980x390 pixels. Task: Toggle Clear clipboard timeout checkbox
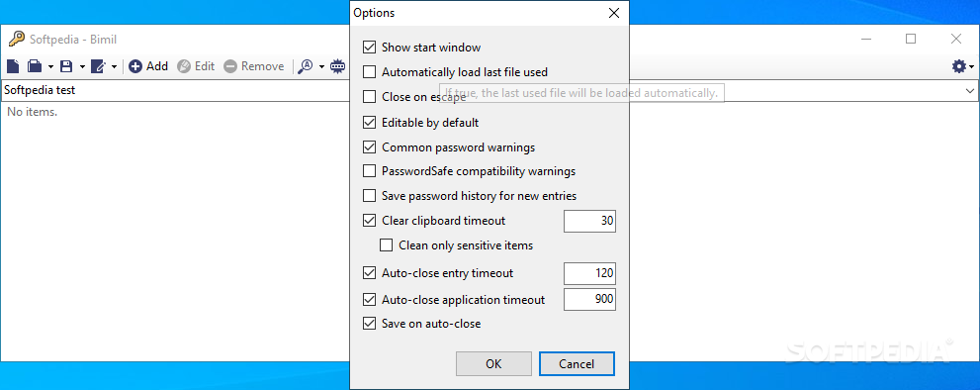pyautogui.click(x=370, y=221)
